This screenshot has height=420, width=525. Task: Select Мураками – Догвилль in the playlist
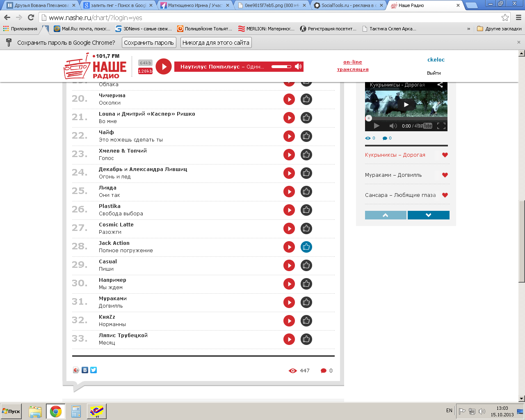tap(393, 175)
